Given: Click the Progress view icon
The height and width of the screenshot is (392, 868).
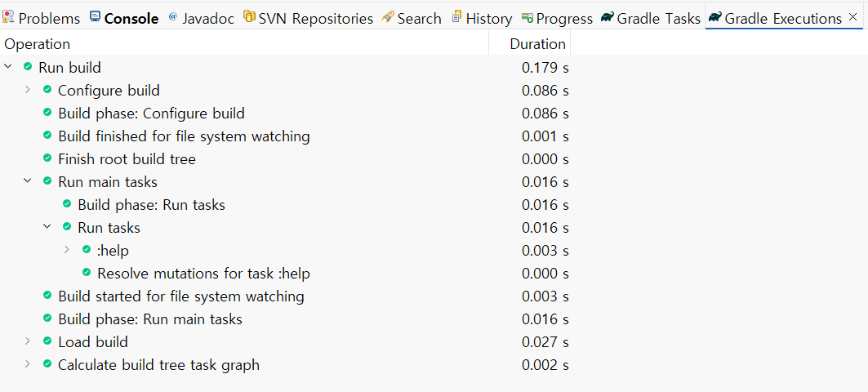Looking at the screenshot, I should pyautogui.click(x=527, y=17).
